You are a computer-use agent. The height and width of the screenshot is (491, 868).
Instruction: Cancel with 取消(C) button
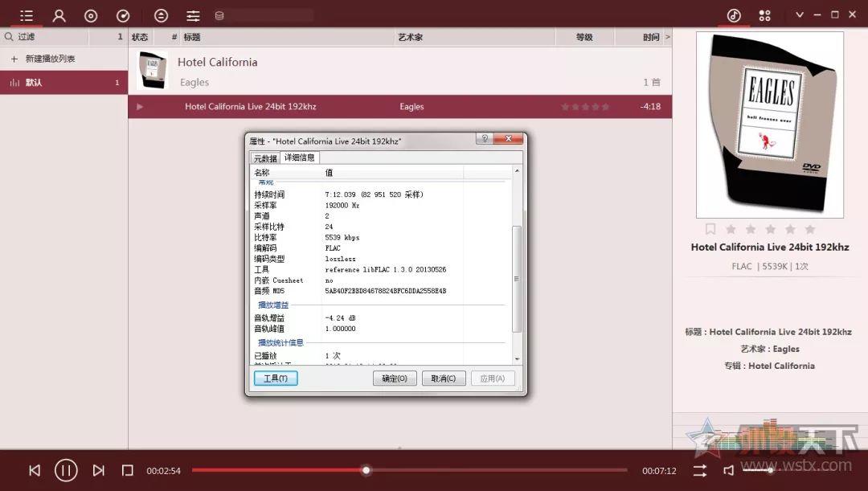444,378
